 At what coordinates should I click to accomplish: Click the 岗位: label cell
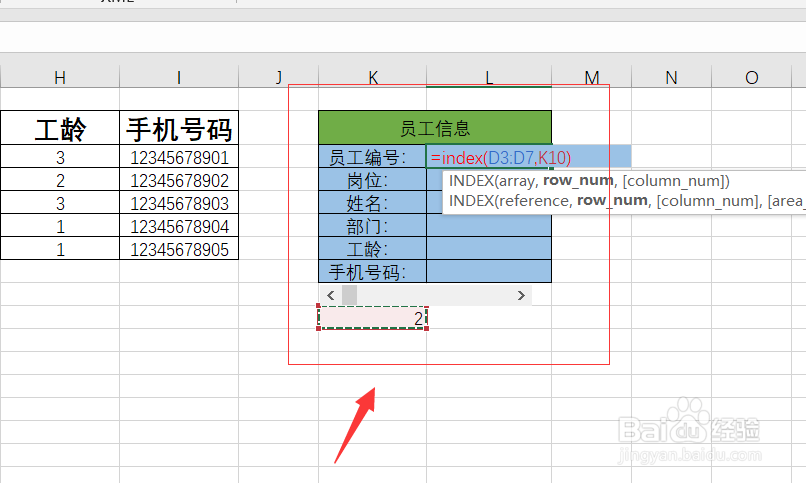coord(373,179)
